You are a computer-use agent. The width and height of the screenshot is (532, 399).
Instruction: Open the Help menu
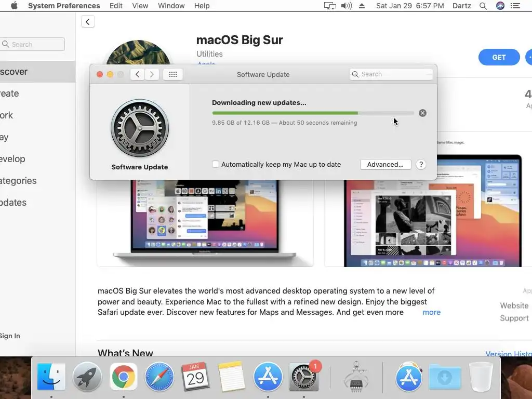(202, 6)
